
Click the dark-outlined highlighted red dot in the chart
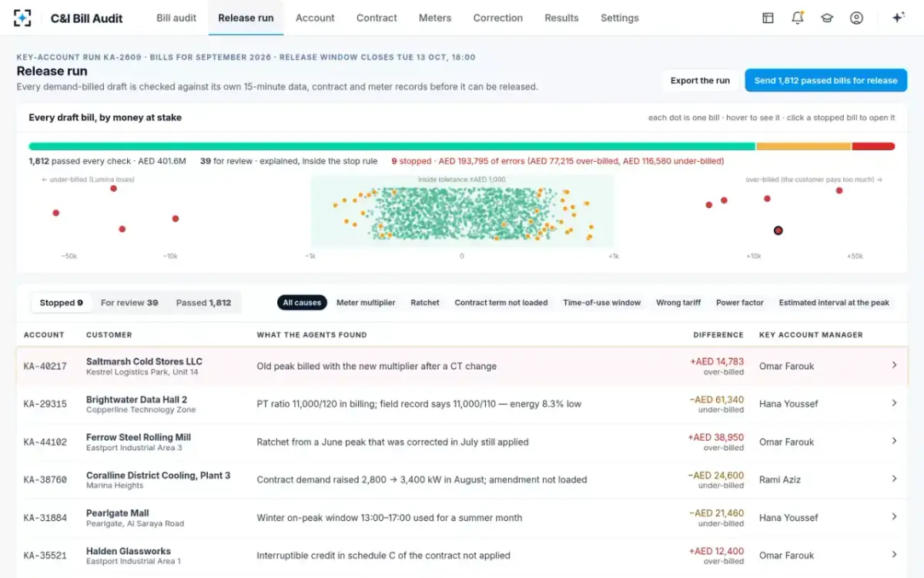click(x=778, y=230)
